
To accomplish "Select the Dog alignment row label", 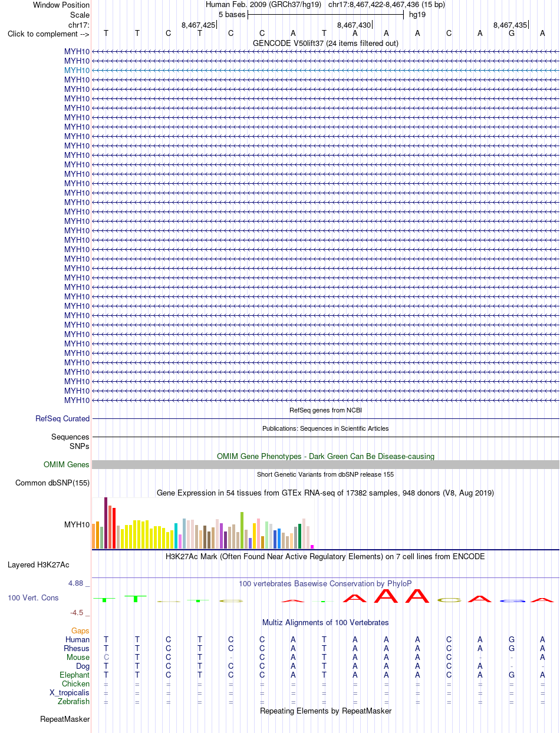I will click(82, 666).
